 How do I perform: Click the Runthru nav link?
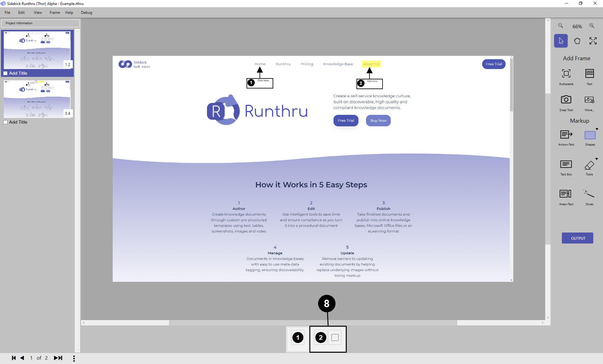coord(283,64)
